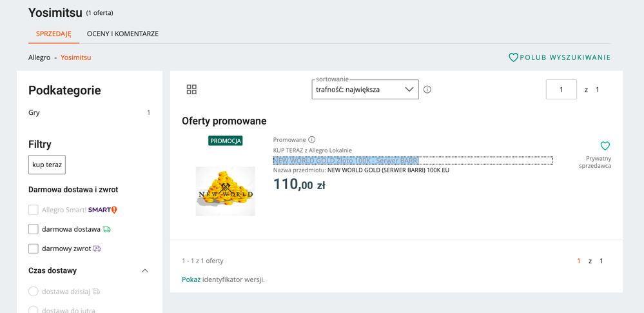The width and height of the screenshot is (644, 313).
Task: Open Gry subcategory
Action: pos(34,112)
